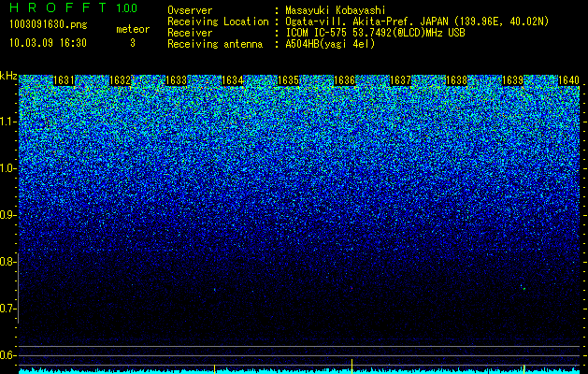Screen dimensions: 588x374
Task: Select the 0.8 frequency axis label
Action: pos(7,262)
